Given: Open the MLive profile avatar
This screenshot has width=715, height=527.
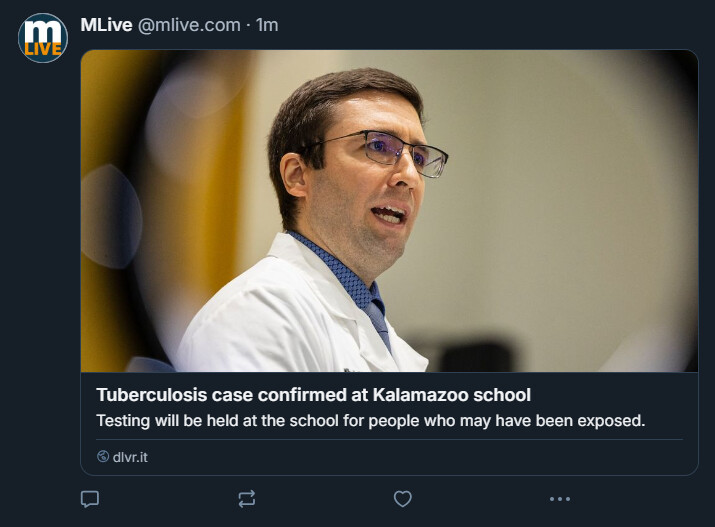Looking at the screenshot, I should pos(43,38).
